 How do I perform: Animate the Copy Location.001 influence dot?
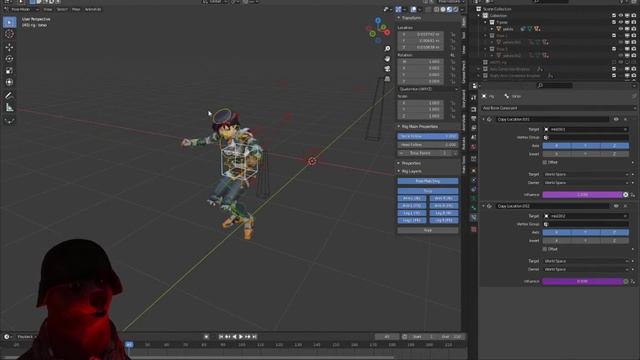click(x=626, y=195)
